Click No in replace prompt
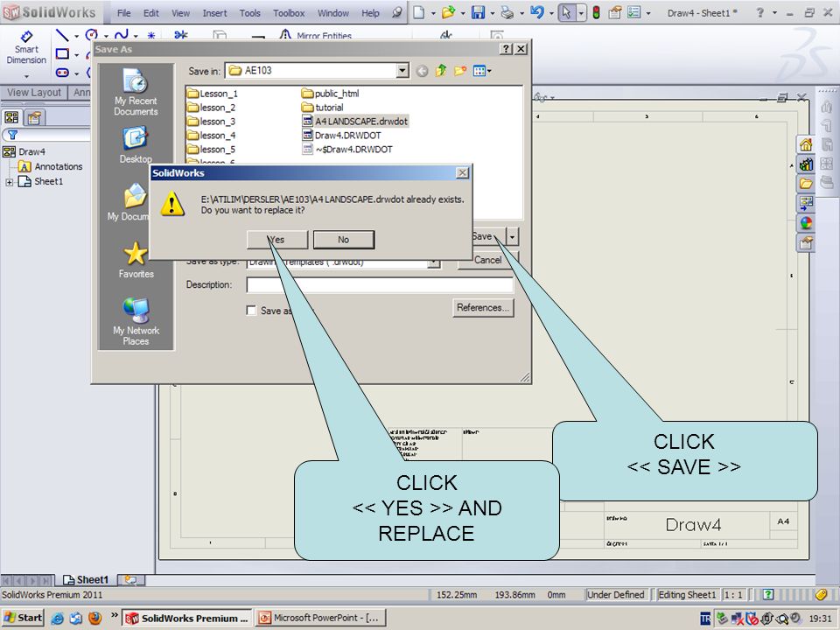This screenshot has height=630, width=840. pos(343,240)
